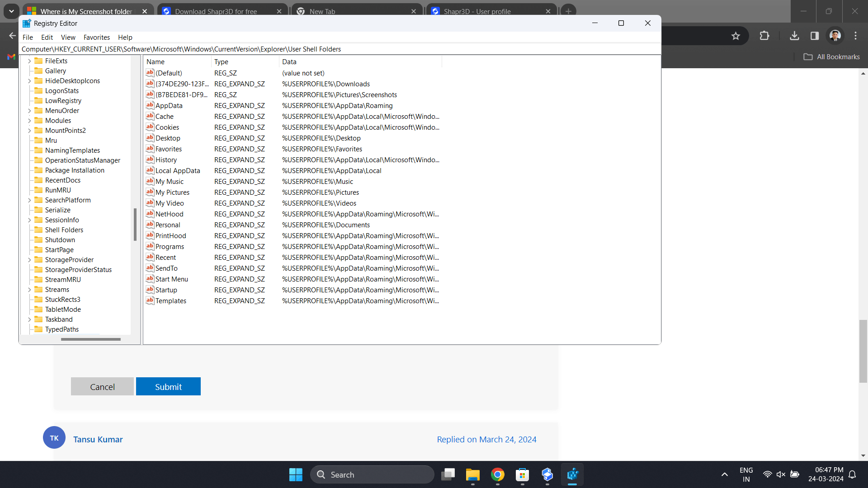The width and height of the screenshot is (868, 488).
Task: Expand the SearchPlatform tree node
Action: tap(30, 200)
